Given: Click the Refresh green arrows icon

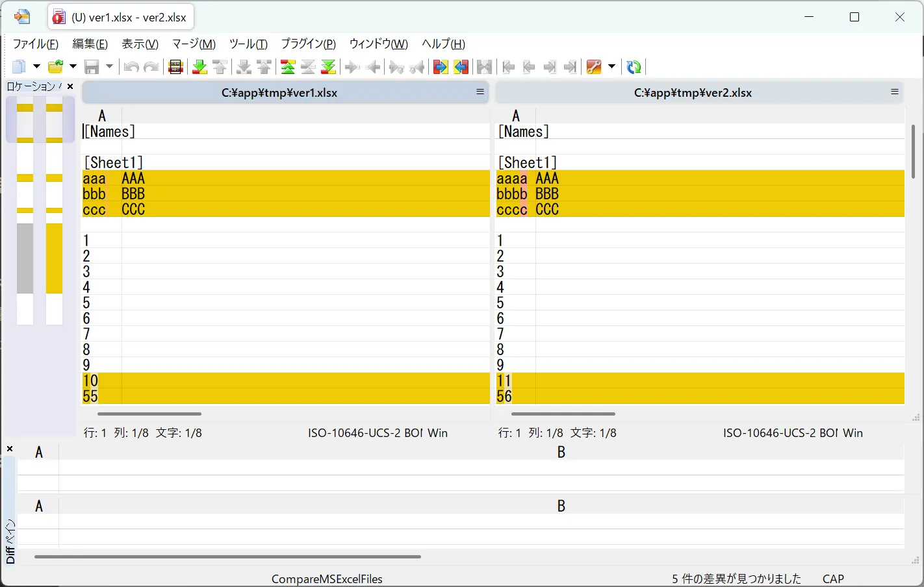Looking at the screenshot, I should 634,67.
